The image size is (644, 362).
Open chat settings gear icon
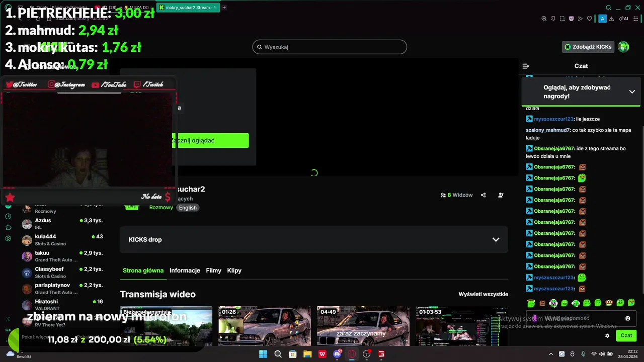point(607,335)
